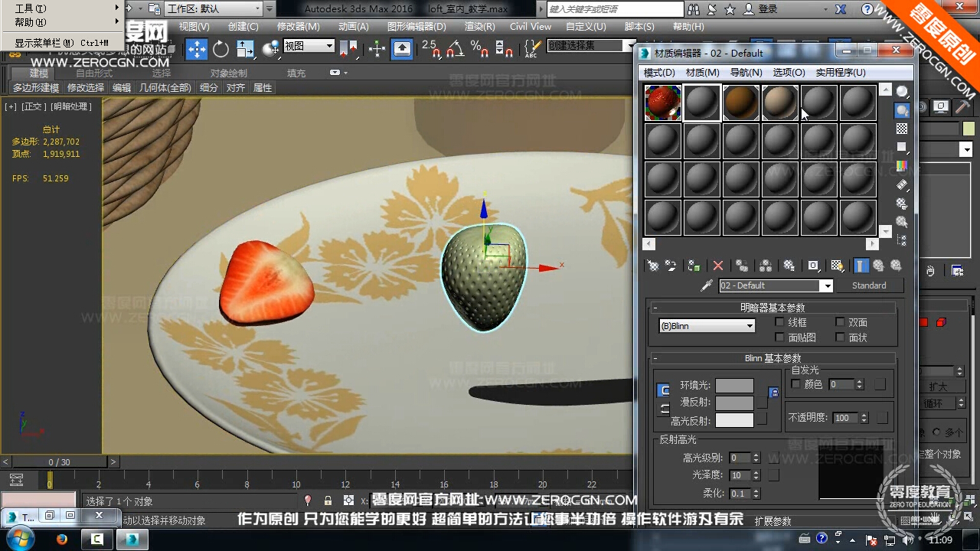Toggle Backlight icon in Material Editor
Viewport: 980px width, 551px height.
click(x=902, y=110)
